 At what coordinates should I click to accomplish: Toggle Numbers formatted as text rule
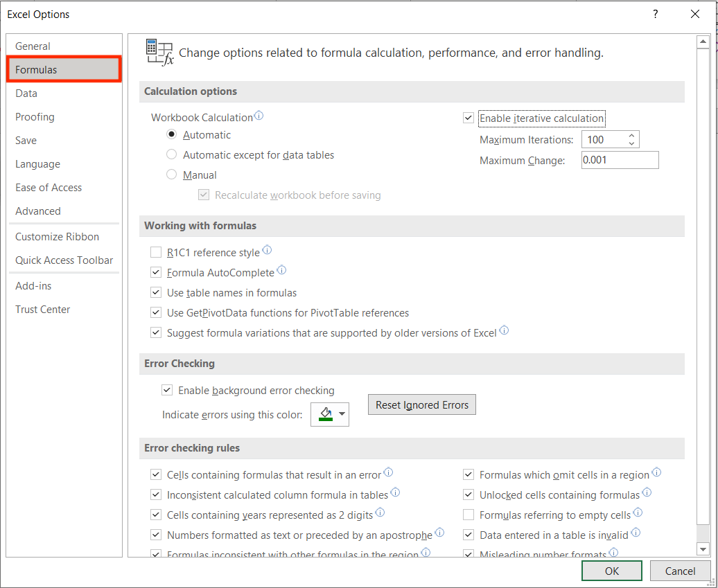[156, 535]
